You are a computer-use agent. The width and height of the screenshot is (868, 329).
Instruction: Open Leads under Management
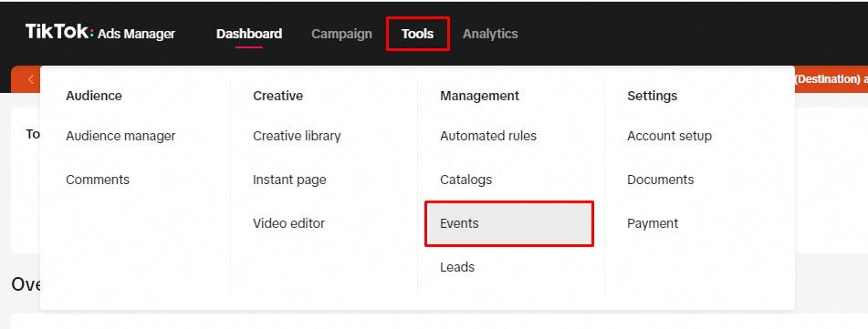(x=457, y=267)
